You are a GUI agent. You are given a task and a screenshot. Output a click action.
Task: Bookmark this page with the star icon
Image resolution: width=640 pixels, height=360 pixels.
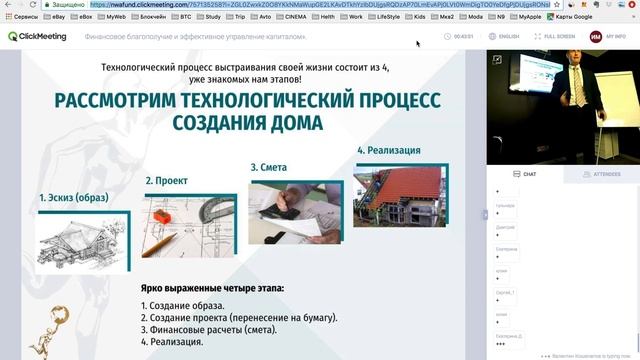557,4
